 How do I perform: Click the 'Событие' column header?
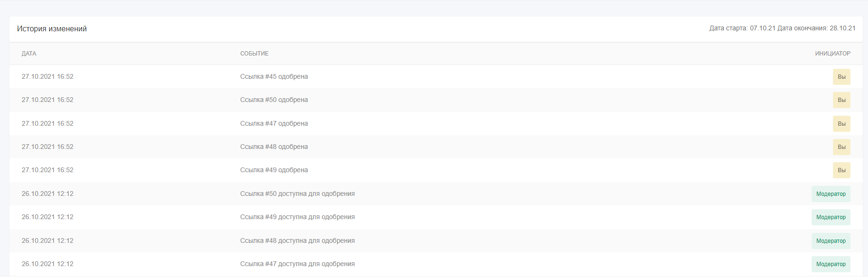click(x=254, y=54)
